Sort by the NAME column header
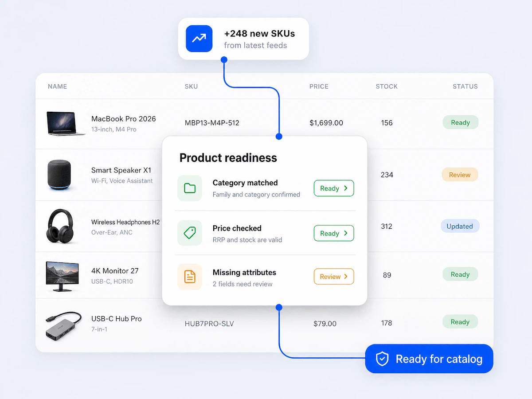Screen dimensions: 532x399 [x=57, y=86]
